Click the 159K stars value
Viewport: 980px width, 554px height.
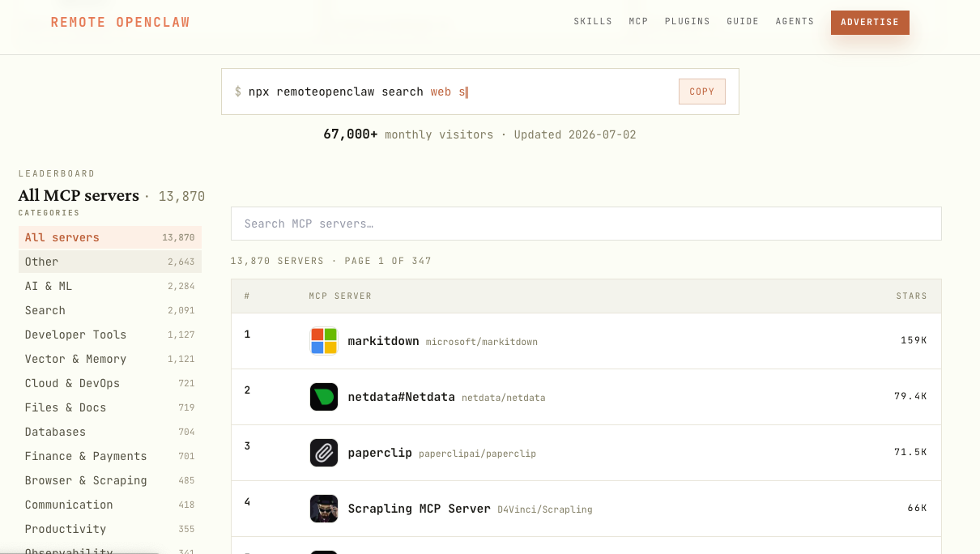(914, 340)
